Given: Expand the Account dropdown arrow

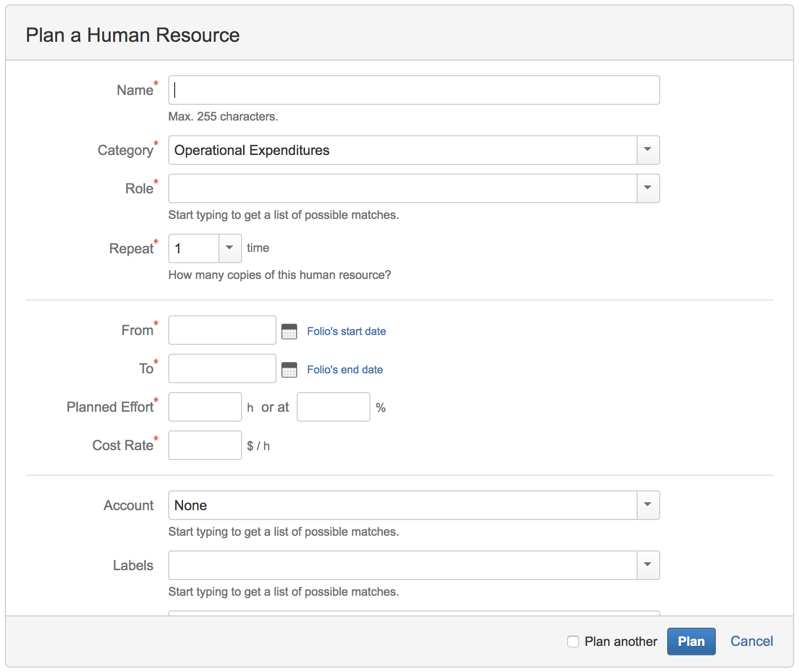Looking at the screenshot, I should click(648, 505).
